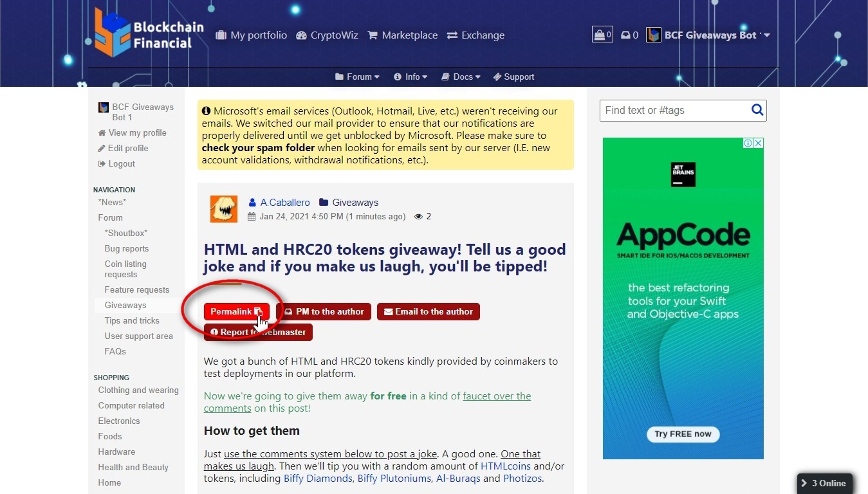
Task: Click A.Caballero's author avatar
Action: pyautogui.click(x=223, y=209)
